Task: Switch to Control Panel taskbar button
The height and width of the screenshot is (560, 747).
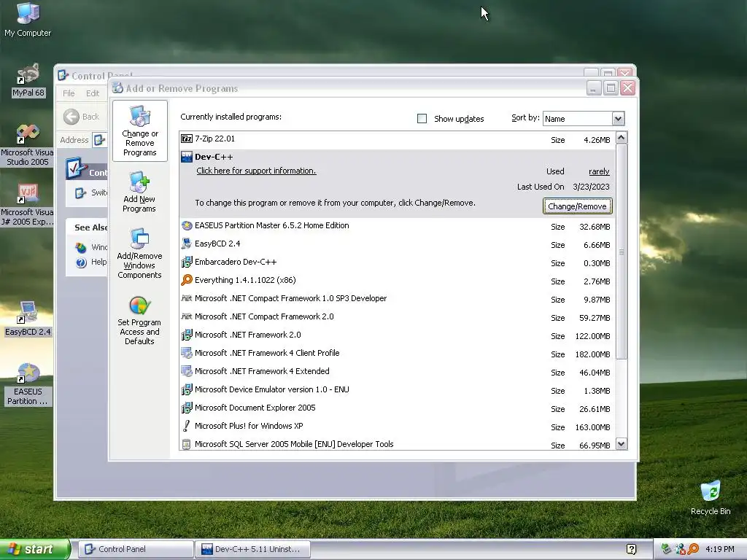Action: pos(136,549)
